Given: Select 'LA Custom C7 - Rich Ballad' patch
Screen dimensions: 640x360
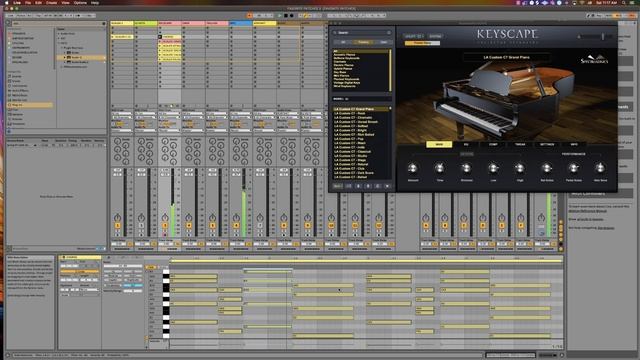Looking at the screenshot, I should tap(354, 135).
